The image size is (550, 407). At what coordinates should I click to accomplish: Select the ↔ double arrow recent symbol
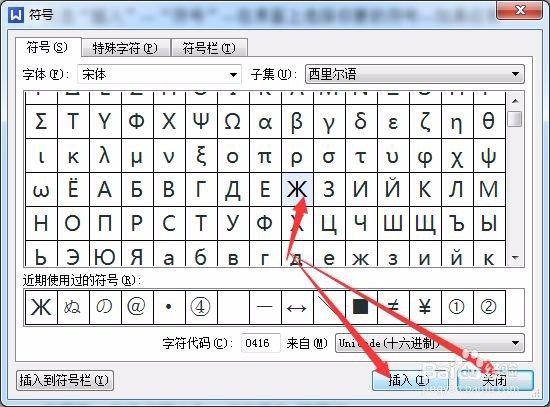(297, 307)
